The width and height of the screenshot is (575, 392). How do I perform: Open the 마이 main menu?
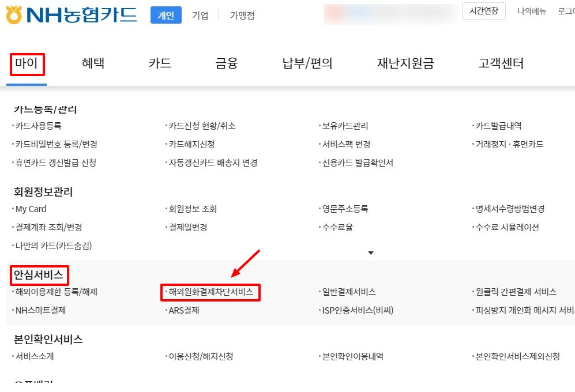click(27, 63)
